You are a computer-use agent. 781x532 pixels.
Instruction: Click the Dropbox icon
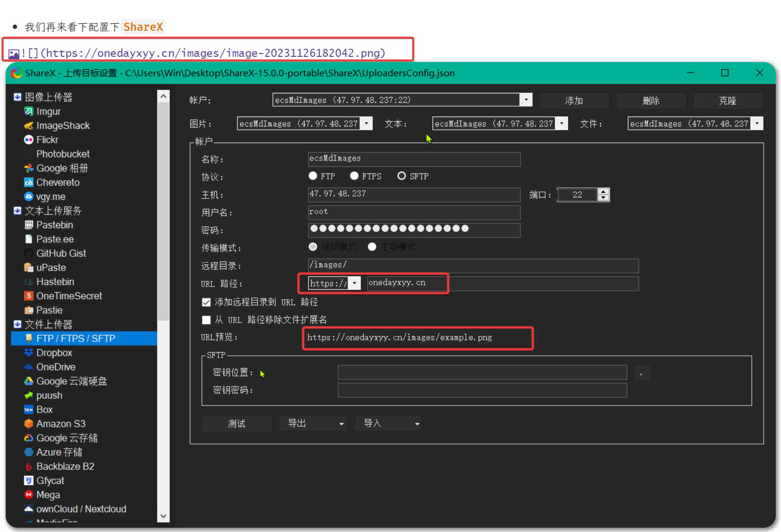[x=29, y=353]
